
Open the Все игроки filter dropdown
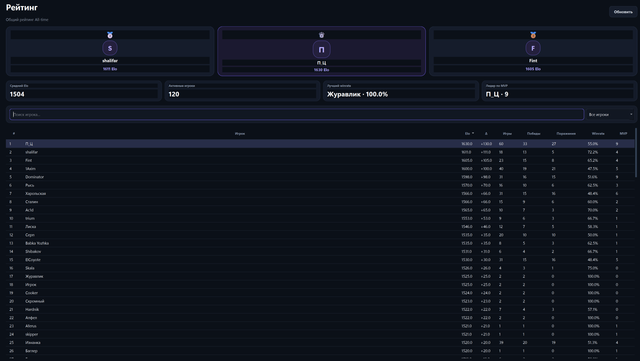click(x=611, y=114)
